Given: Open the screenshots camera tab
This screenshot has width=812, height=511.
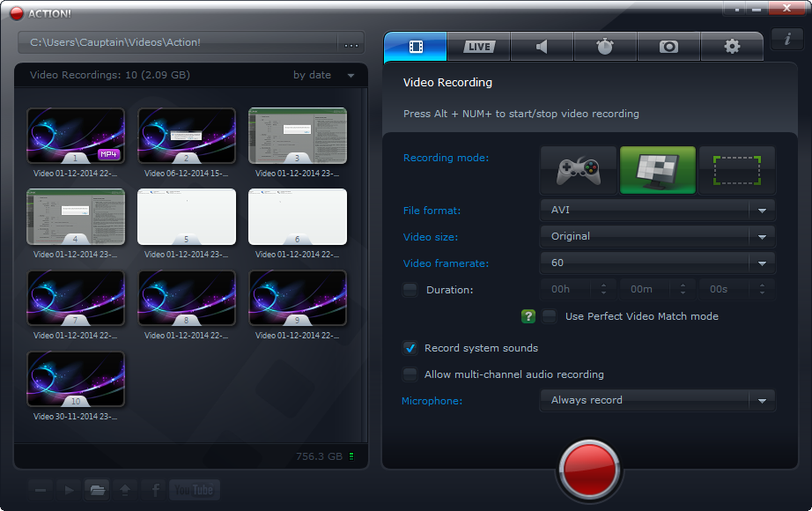Looking at the screenshot, I should (668, 47).
